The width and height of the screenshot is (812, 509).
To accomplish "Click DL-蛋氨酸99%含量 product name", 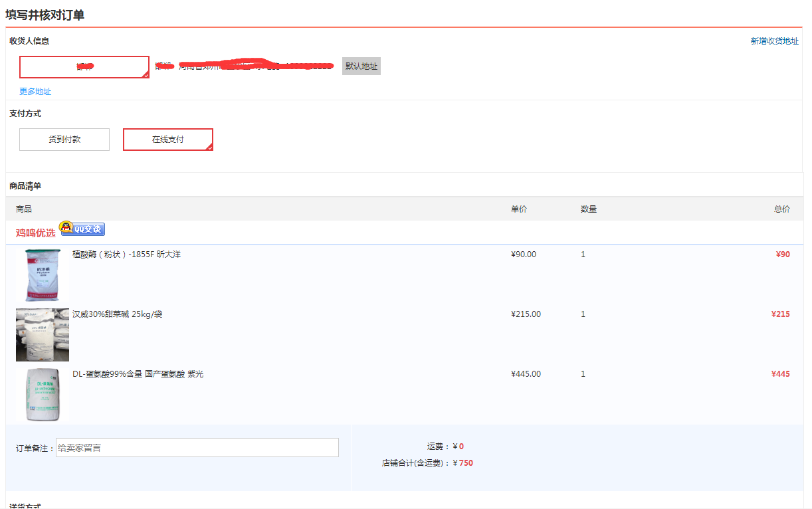I will click(138, 374).
